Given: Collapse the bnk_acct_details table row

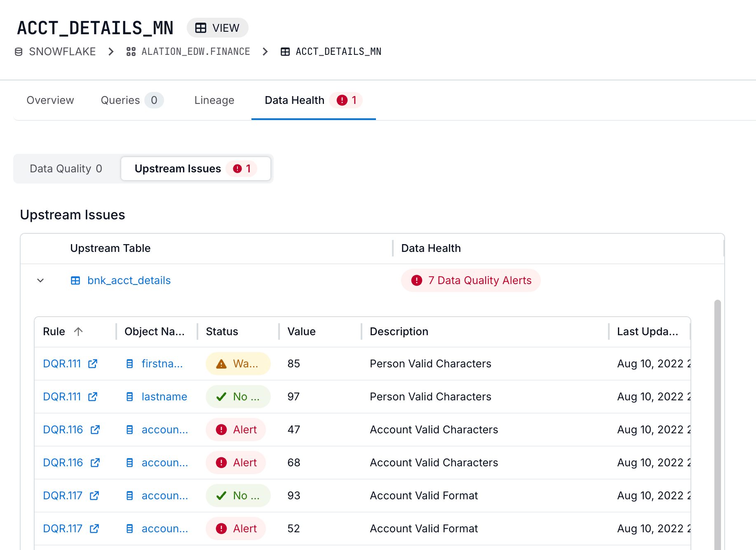Looking at the screenshot, I should pos(40,280).
